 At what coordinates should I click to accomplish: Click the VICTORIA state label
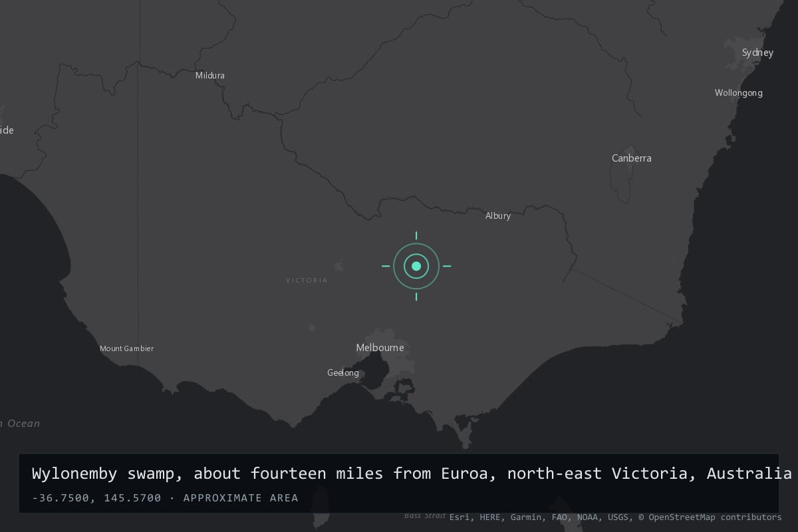[307, 281]
